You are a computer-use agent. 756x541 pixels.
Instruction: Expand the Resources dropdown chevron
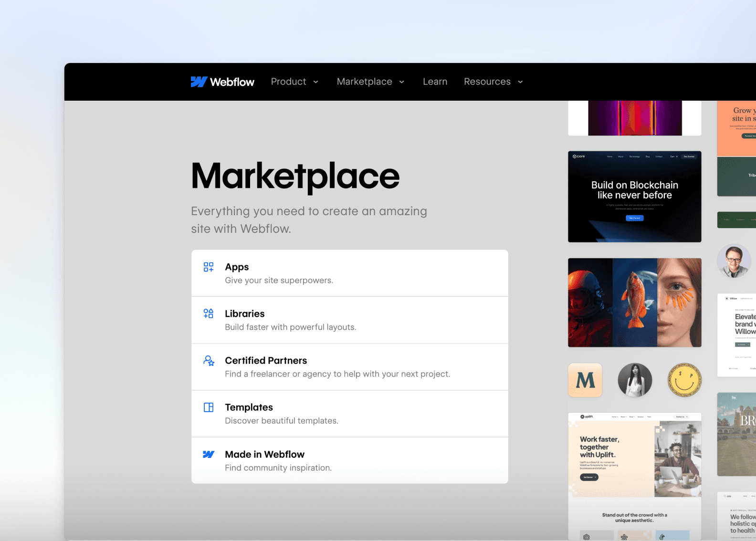click(520, 82)
